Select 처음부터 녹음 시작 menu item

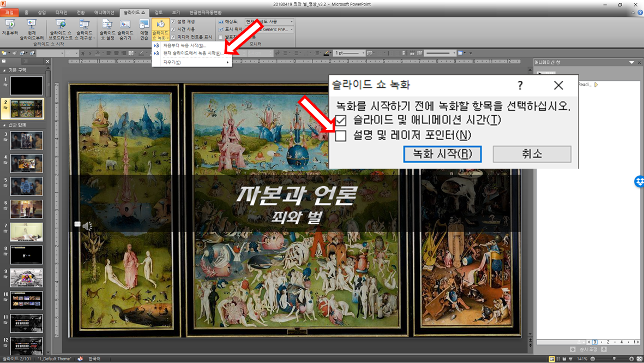click(191, 46)
